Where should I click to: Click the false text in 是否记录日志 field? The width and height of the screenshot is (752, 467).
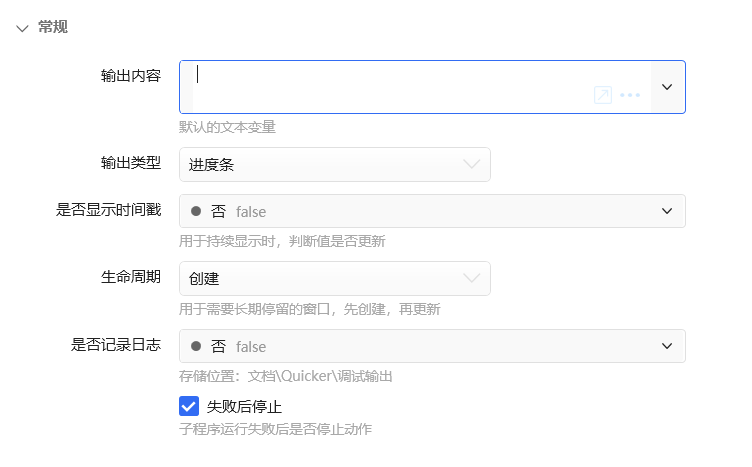point(251,347)
